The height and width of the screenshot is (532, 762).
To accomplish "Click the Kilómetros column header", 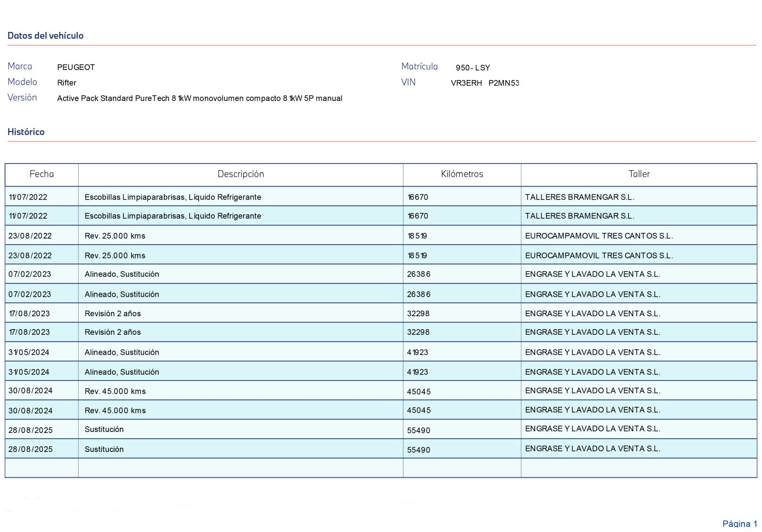I will point(461,174).
